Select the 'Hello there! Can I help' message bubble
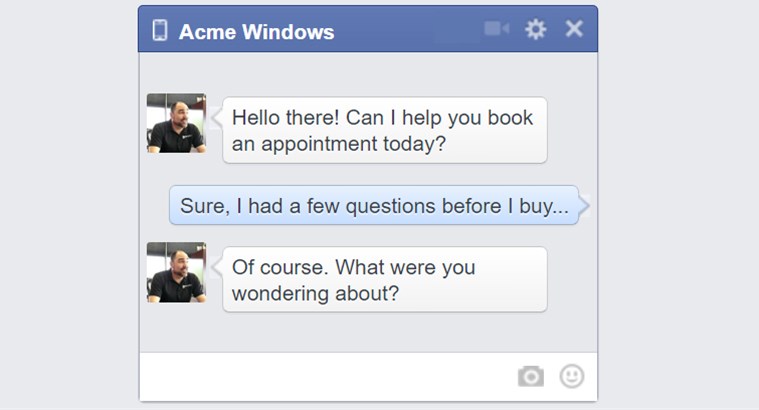 pyautogui.click(x=384, y=130)
